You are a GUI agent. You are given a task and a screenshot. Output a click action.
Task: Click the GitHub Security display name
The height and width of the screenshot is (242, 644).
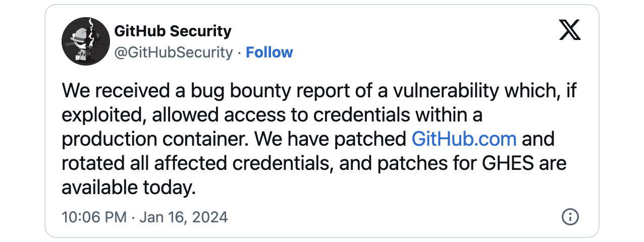[173, 31]
